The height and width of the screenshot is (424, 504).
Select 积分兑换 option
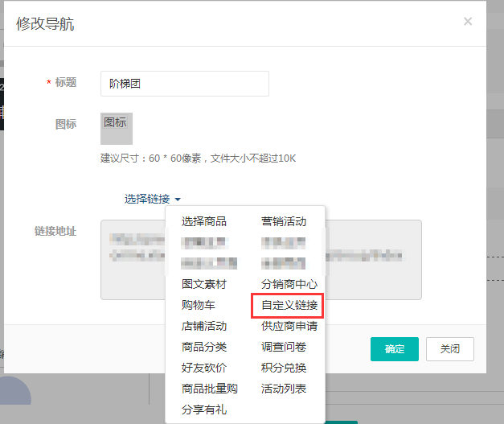pos(284,368)
